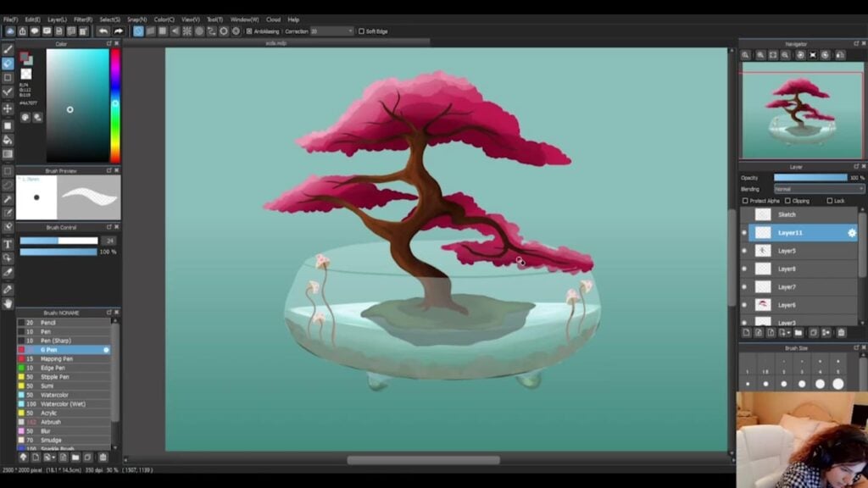Enable the Soft Edge checkbox

point(362,31)
